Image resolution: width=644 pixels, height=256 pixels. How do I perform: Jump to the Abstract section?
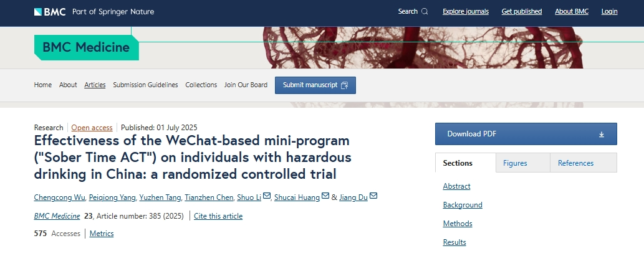(x=456, y=186)
